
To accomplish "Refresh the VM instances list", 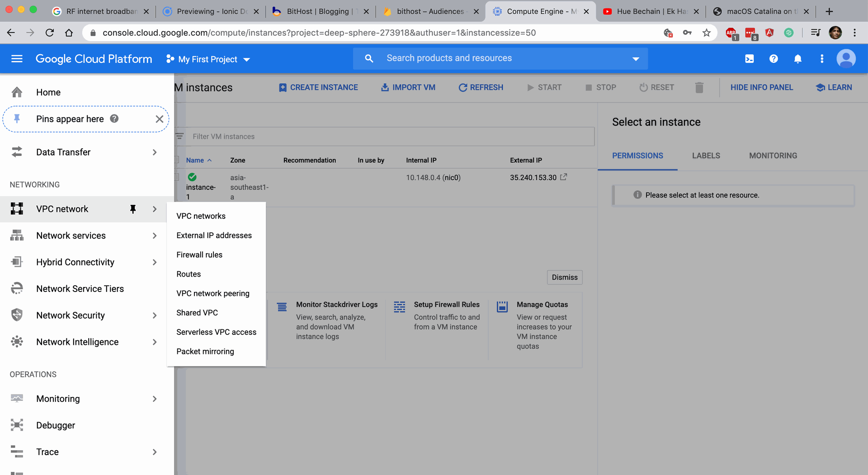I will [481, 87].
